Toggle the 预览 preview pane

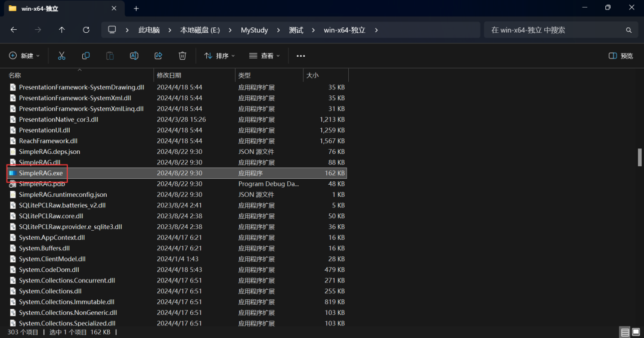click(x=621, y=55)
